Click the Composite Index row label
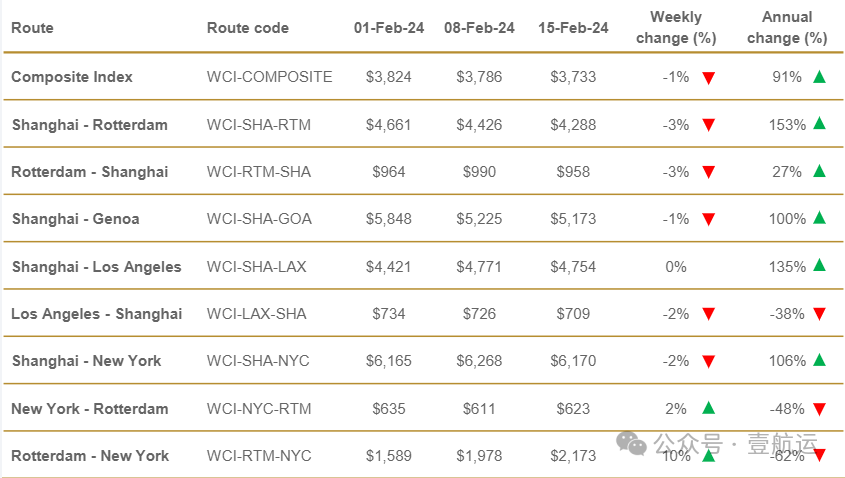 pyautogui.click(x=72, y=77)
